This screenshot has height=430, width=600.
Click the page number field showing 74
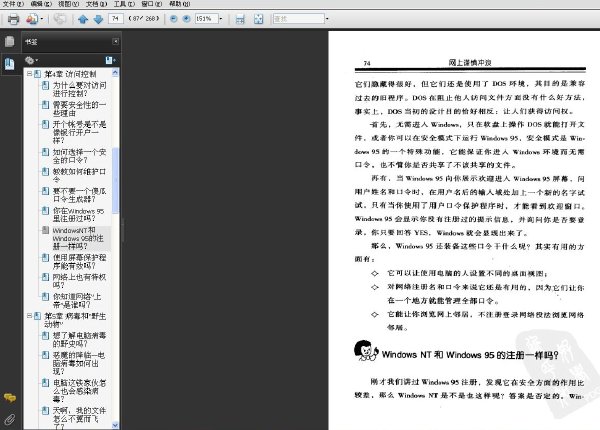116,18
